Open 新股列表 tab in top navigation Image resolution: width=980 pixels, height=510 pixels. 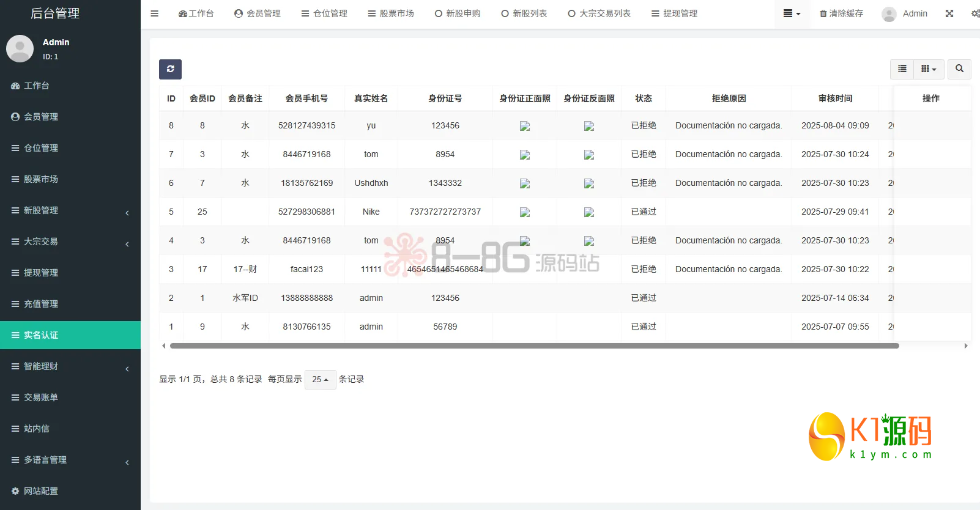coord(524,13)
